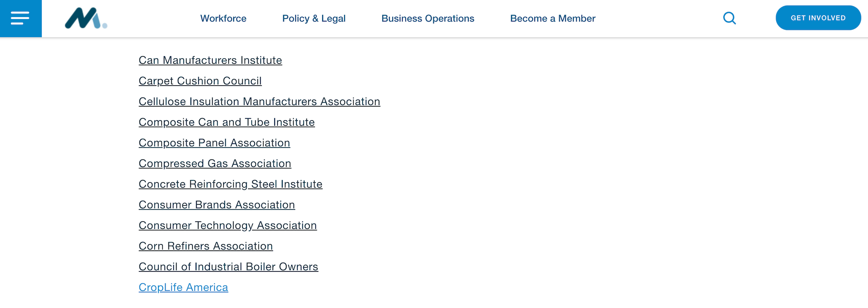Screen dimensions: 868x308
Task: Open Council of Industrial Boiler Owners
Action: pyautogui.click(x=228, y=267)
